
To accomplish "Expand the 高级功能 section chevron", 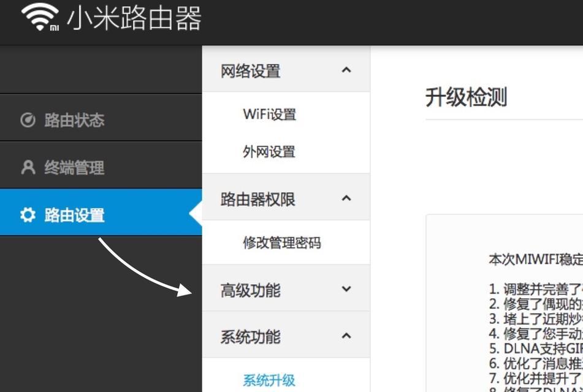I will (x=346, y=288).
